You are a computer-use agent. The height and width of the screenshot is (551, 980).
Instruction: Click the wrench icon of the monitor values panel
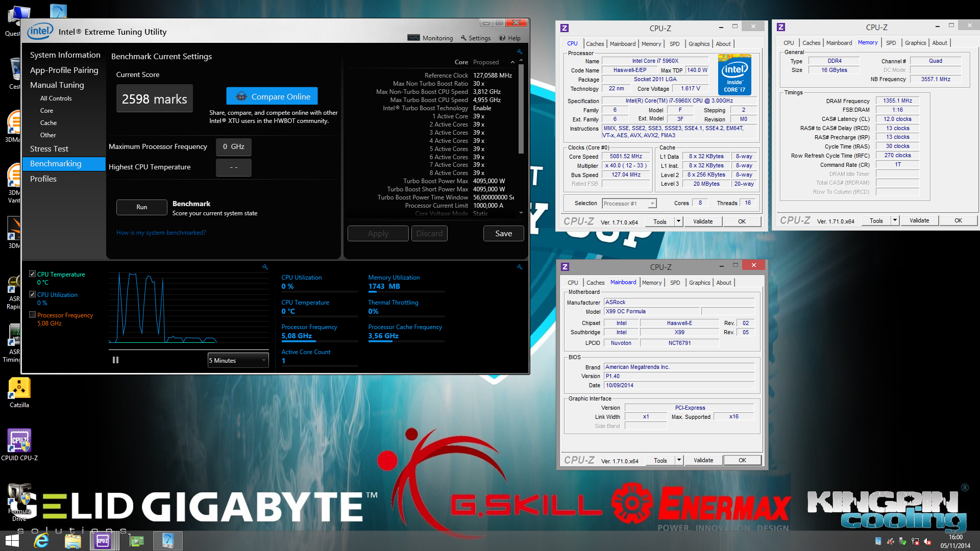click(x=520, y=267)
